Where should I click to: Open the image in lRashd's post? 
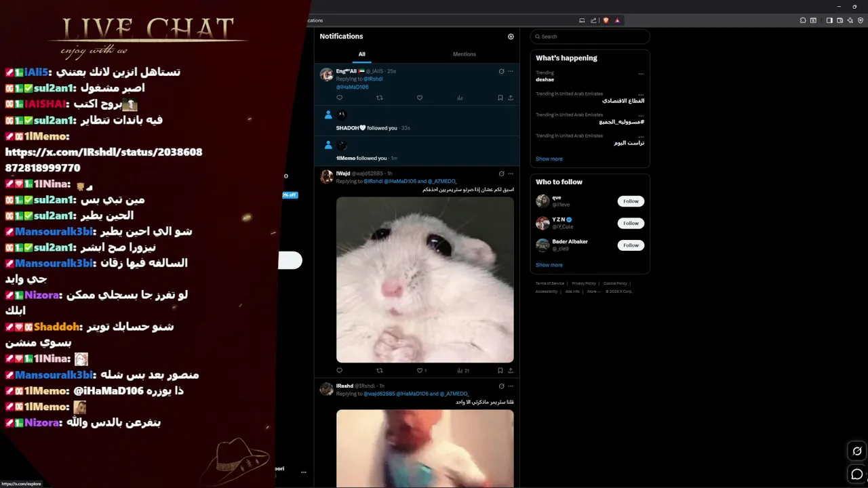425,448
